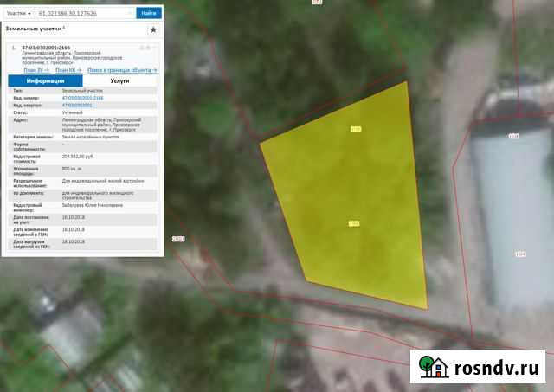
Task: Click the star favorites icon
Action: [x=153, y=29]
